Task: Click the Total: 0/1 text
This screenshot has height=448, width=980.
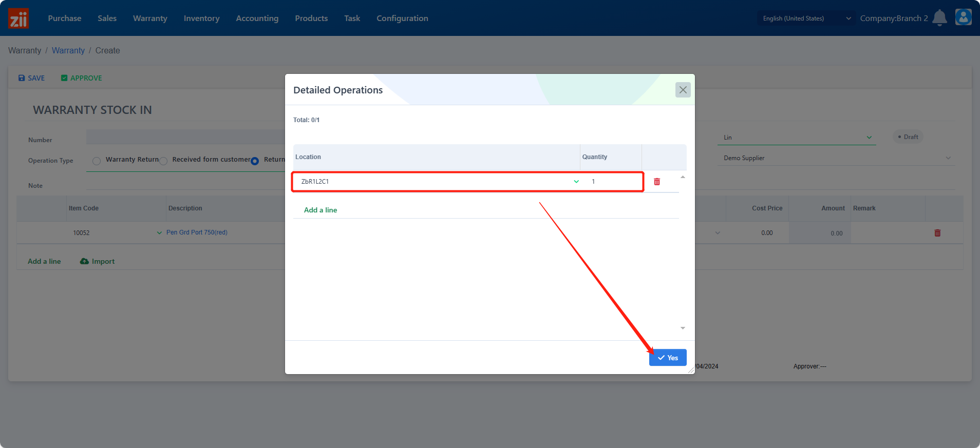Action: click(x=306, y=120)
